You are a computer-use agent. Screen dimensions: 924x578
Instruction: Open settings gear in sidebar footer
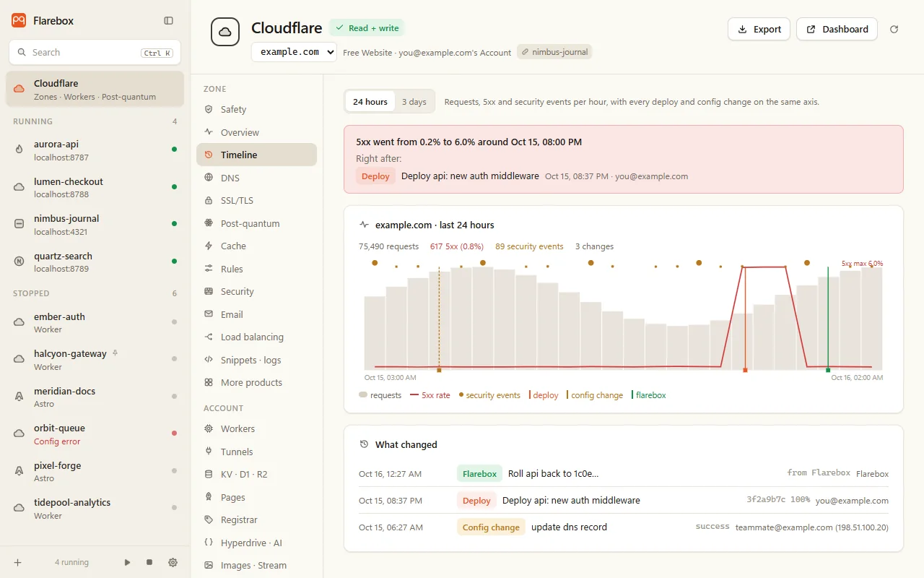point(173,562)
